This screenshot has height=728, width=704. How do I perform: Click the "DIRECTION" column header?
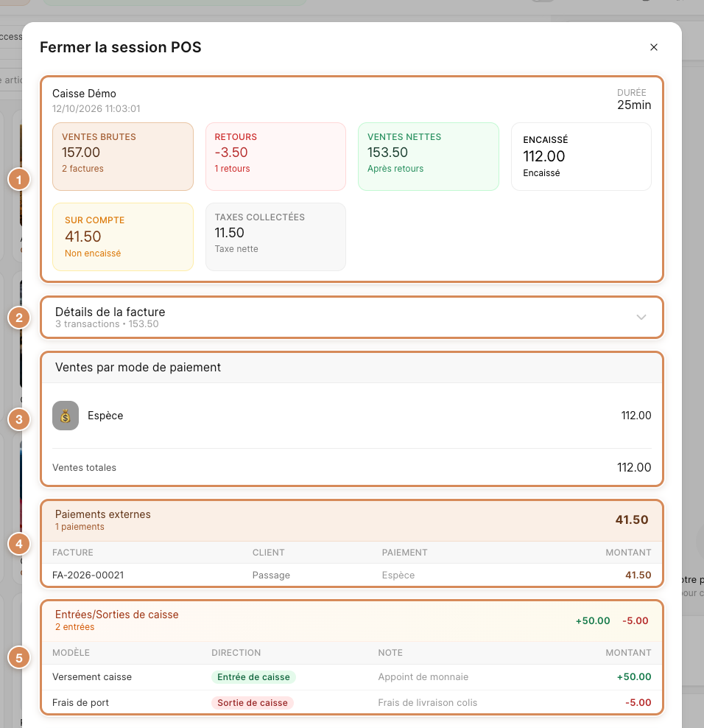pyautogui.click(x=236, y=653)
